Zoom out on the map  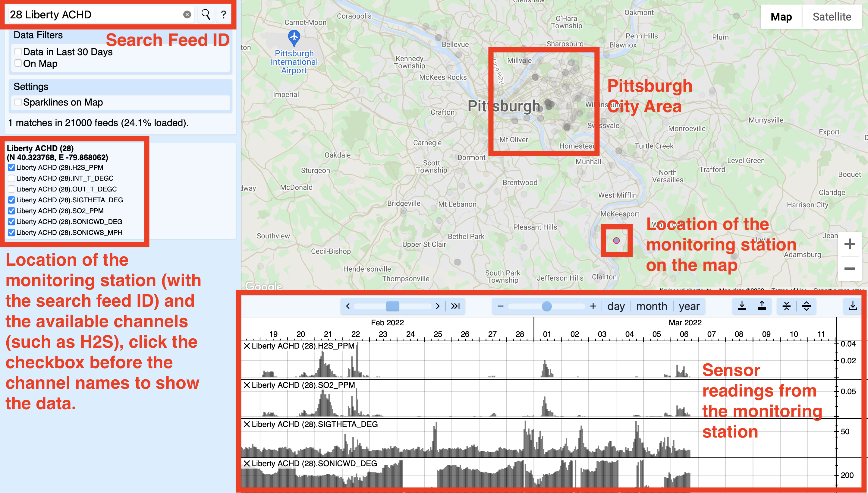click(x=849, y=268)
